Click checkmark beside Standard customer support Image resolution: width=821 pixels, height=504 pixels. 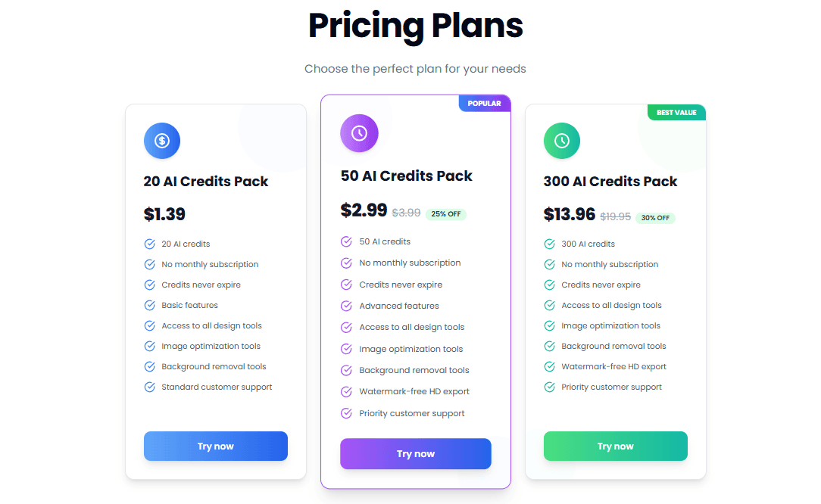(x=150, y=387)
